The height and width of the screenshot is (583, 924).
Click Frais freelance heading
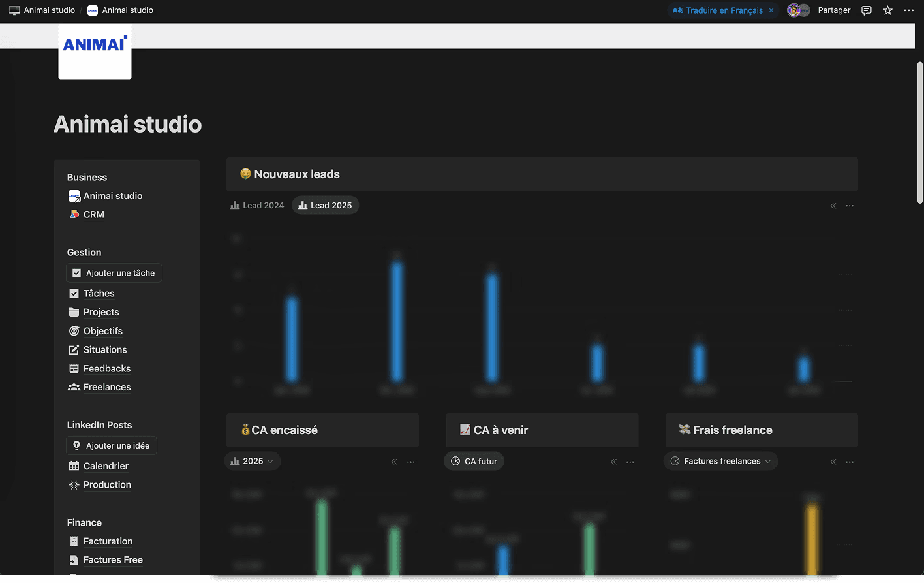click(733, 430)
